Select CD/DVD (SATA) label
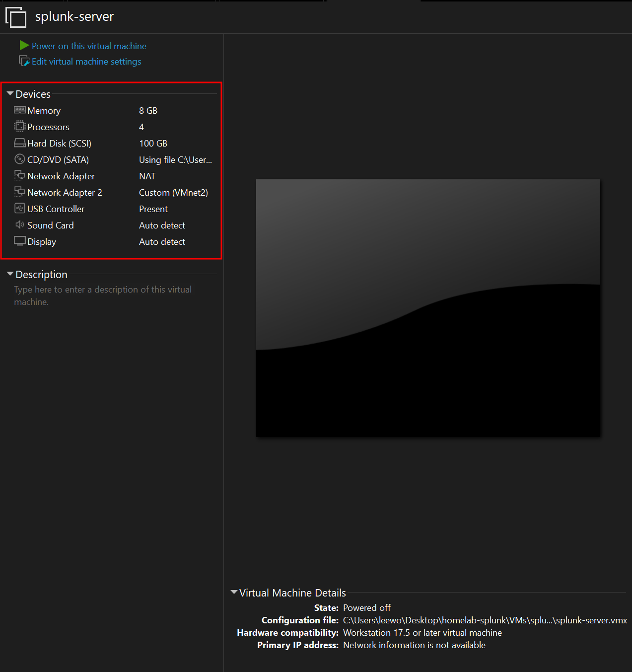 (x=58, y=160)
